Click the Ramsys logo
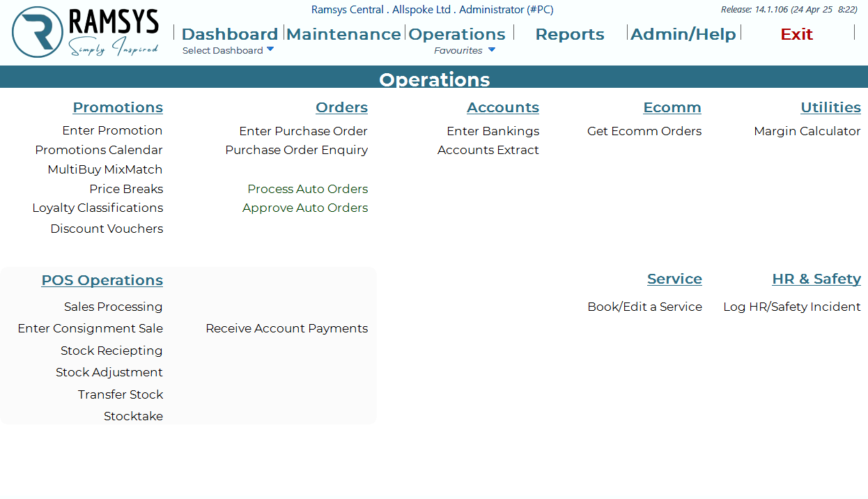Screen dimensions: 868x499 point(86,32)
